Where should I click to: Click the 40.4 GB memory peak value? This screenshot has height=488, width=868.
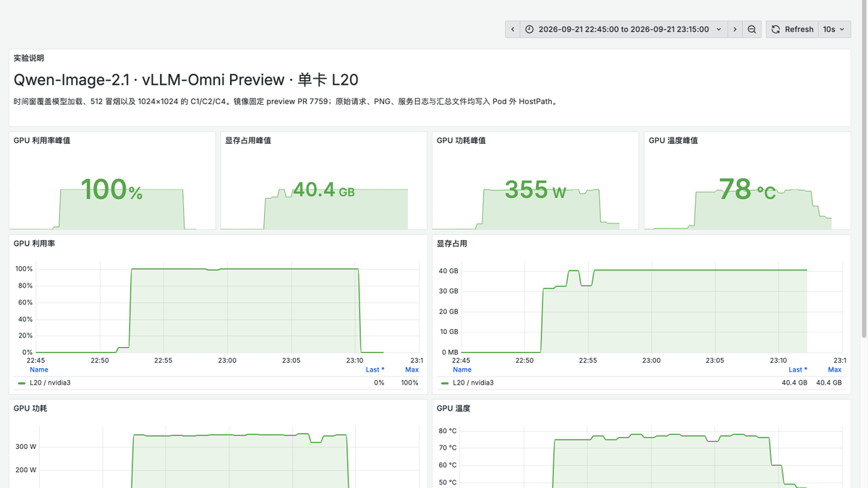pos(323,190)
